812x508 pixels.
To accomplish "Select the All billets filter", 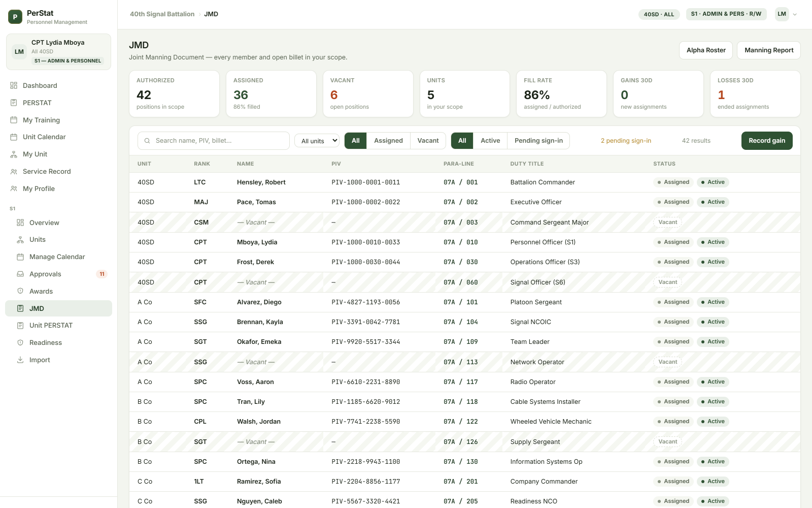I will pos(356,141).
